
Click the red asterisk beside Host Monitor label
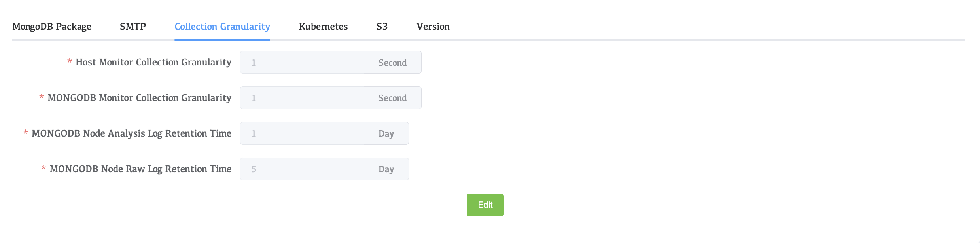click(x=69, y=61)
